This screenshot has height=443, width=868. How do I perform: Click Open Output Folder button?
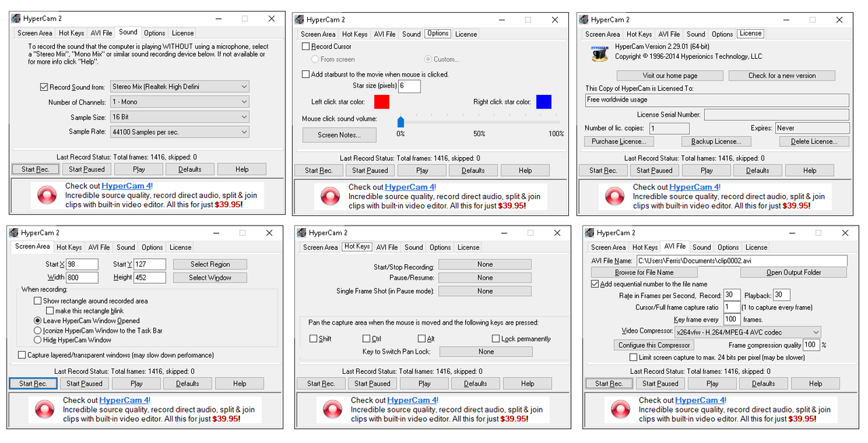coord(793,272)
